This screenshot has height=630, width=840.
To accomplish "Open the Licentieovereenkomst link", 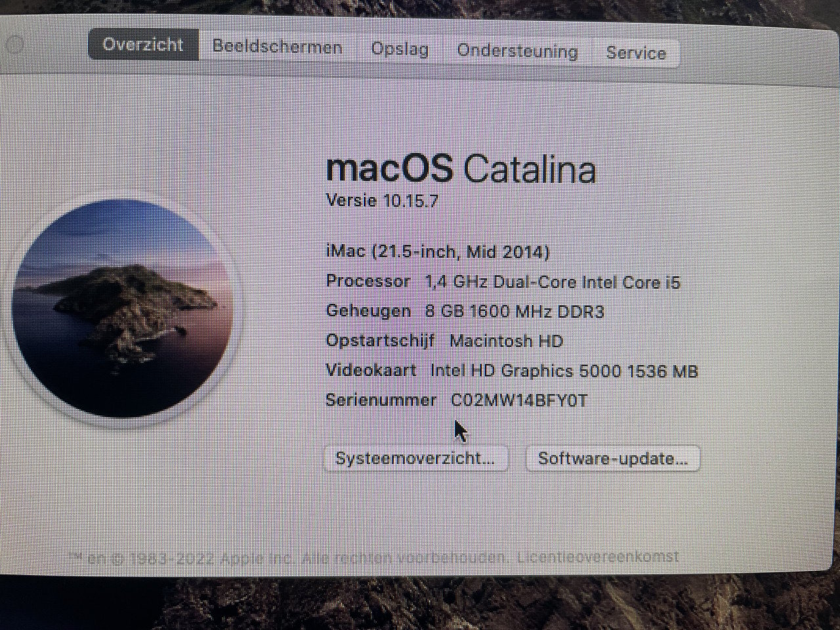I will tap(598, 557).
